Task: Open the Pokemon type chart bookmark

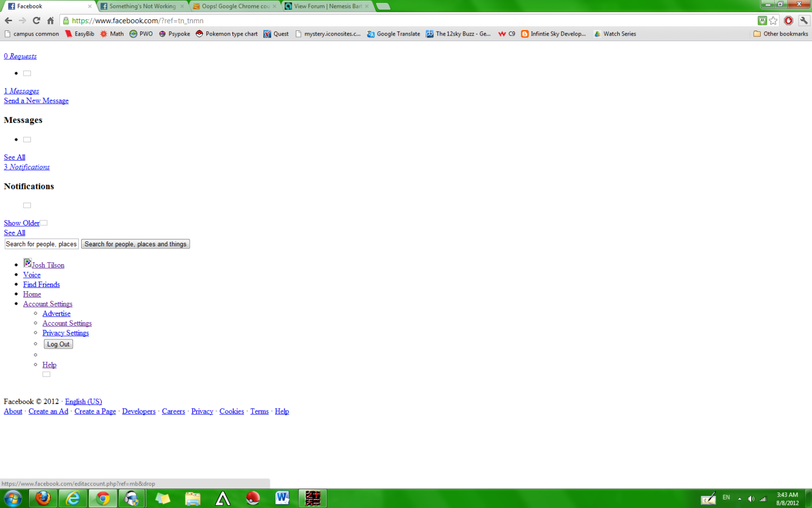Action: coord(226,34)
